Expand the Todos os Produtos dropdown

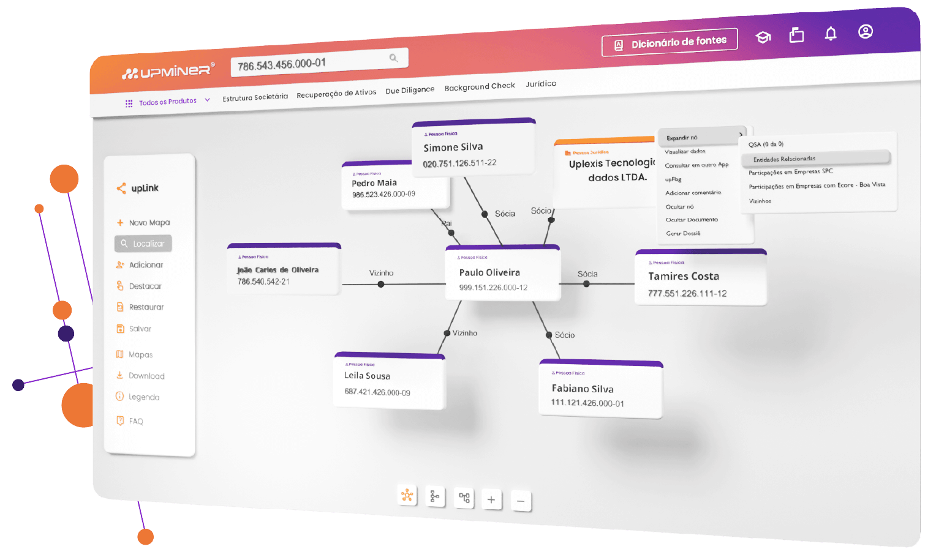coord(207,100)
